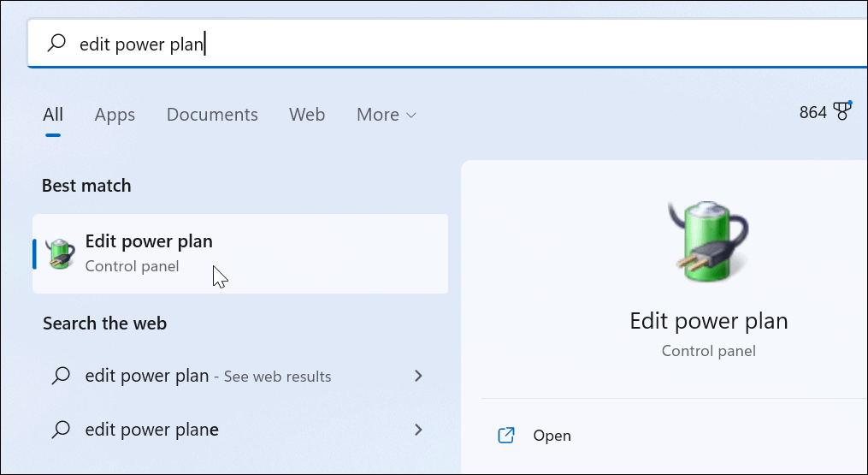Click the 'Best match' heading
This screenshot has height=475, width=868.
[86, 185]
